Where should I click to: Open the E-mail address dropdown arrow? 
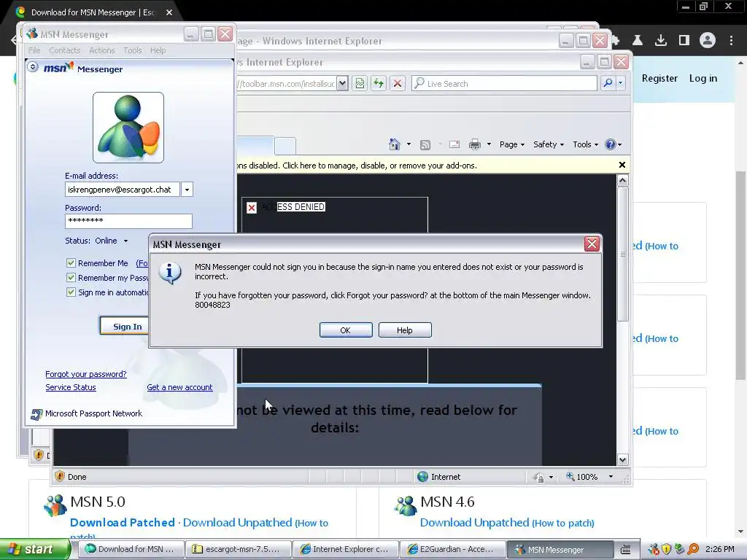coord(187,190)
